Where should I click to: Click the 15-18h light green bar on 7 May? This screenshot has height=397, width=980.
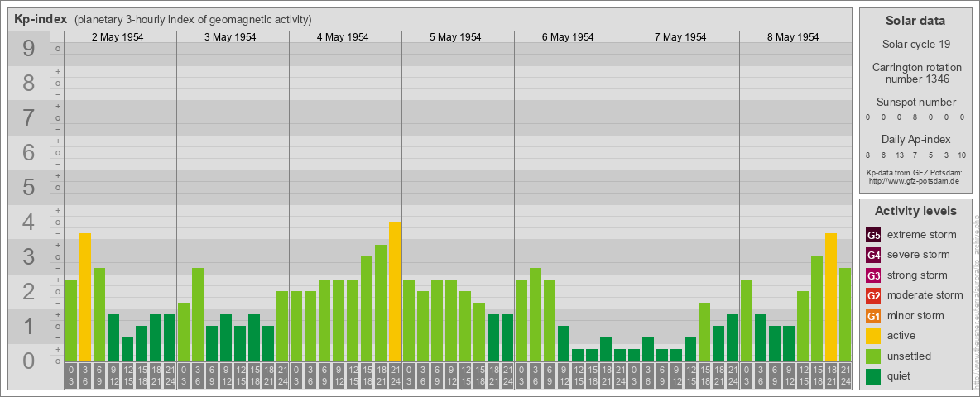pos(704,332)
